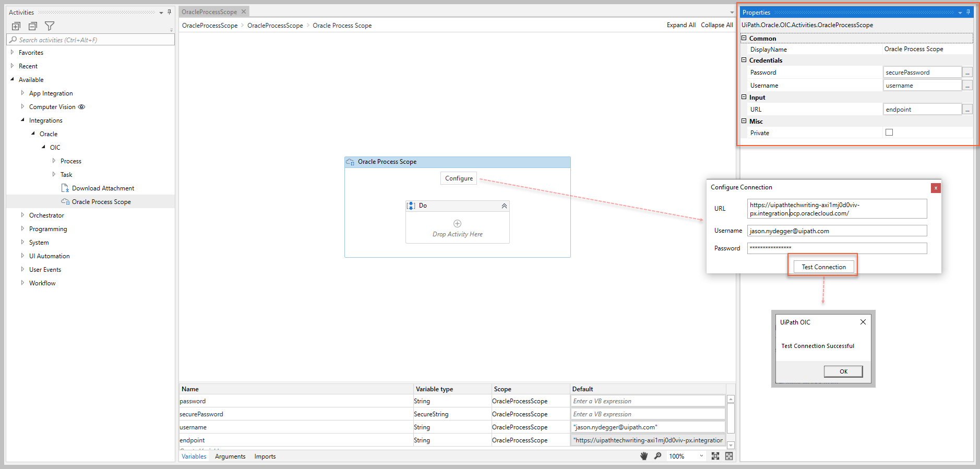Expand the System category
The width and height of the screenshot is (980, 469).
tap(22, 242)
